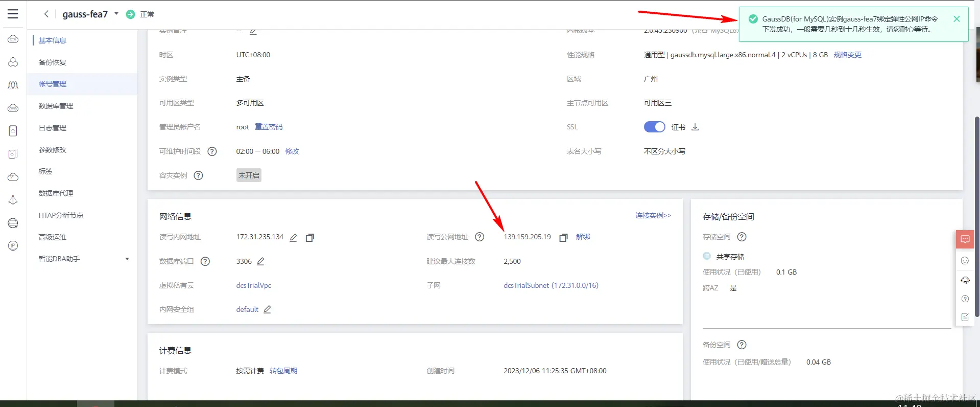Viewport: 980px width, 407px height.
Task: Click the customer service headset icon
Action: point(965,280)
